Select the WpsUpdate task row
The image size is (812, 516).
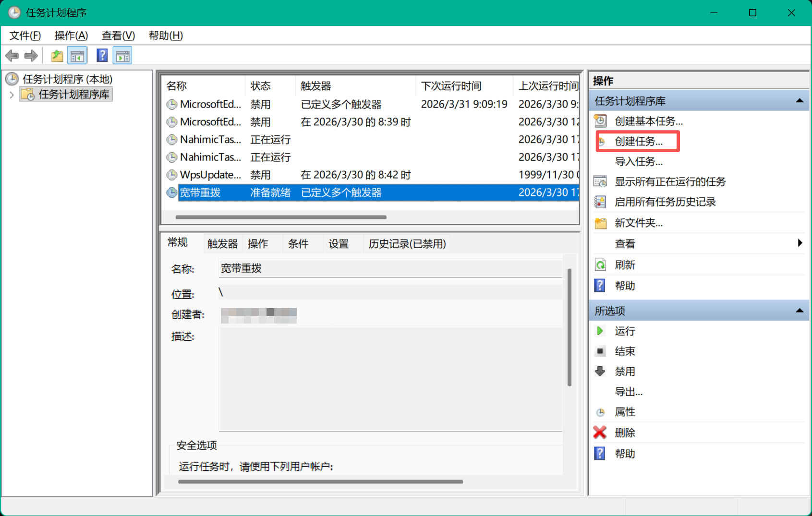(210, 175)
